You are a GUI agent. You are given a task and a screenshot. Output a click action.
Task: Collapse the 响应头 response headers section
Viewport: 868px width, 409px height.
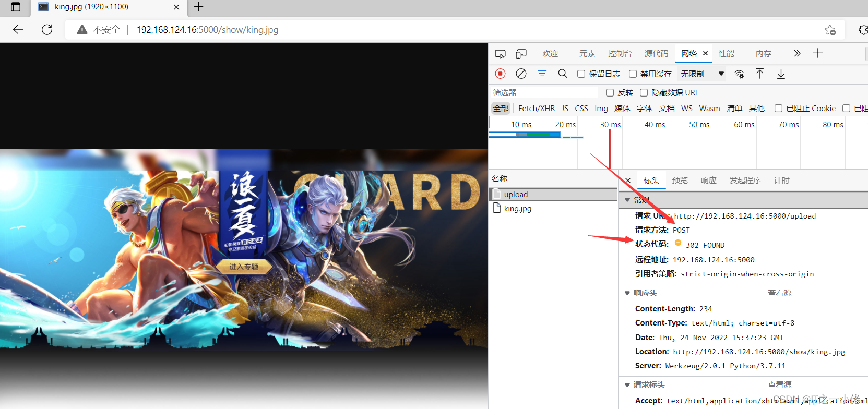click(x=627, y=293)
